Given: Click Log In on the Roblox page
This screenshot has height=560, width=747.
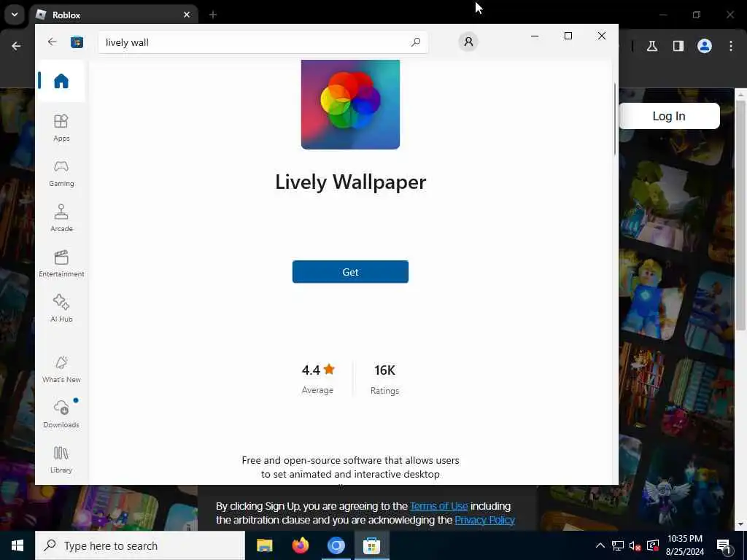Looking at the screenshot, I should (669, 116).
